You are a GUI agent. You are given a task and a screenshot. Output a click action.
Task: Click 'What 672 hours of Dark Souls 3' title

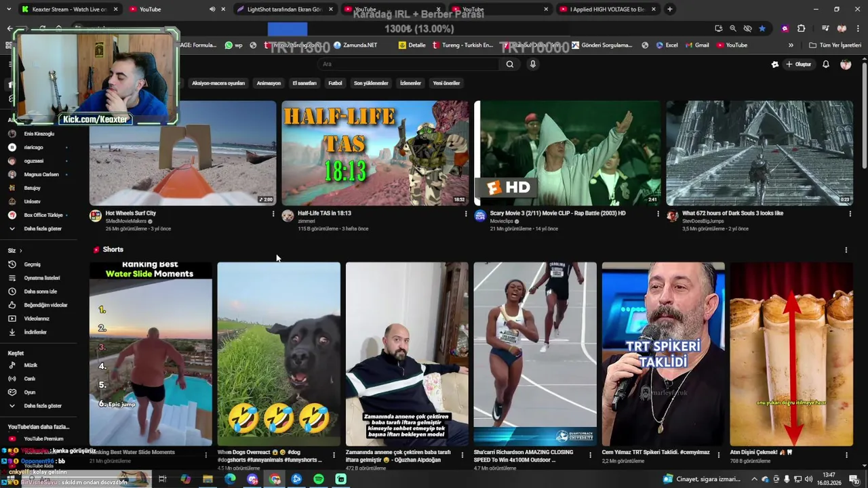tap(732, 213)
